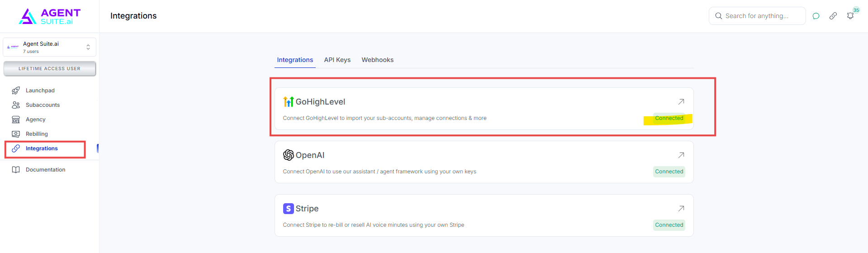The image size is (868, 253).
Task: Open Stripe via its arrow icon
Action: [681, 209]
